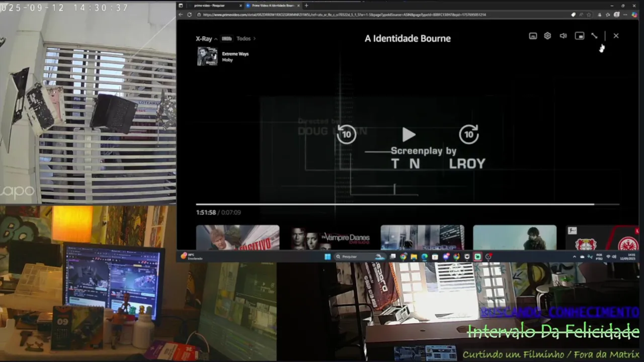Open the browser profile avatar

click(x=616, y=15)
